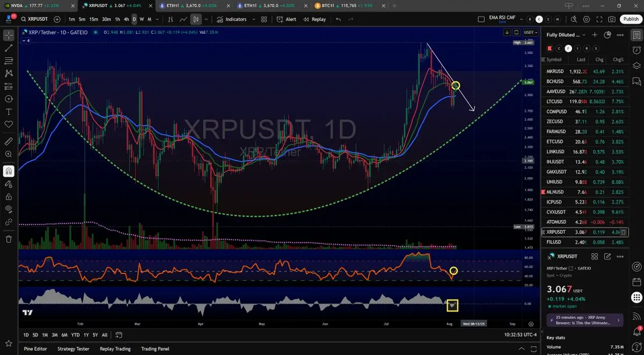Open the favorites heart icon tools
Image resolution: width=644 pixels, height=355 pixels.
(x=9, y=124)
